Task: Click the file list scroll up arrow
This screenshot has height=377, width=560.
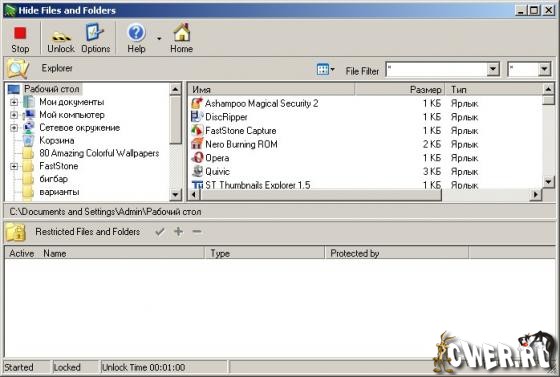Action: [548, 89]
